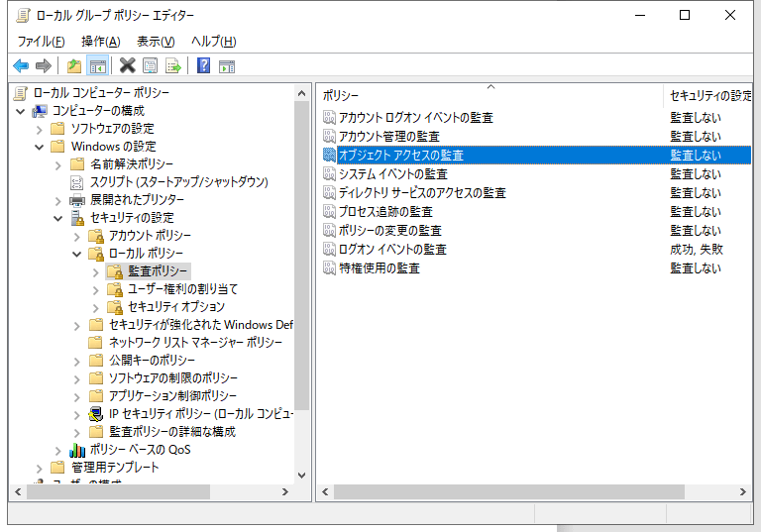Click the blue help question mark icon
The image size is (761, 532).
(203, 66)
